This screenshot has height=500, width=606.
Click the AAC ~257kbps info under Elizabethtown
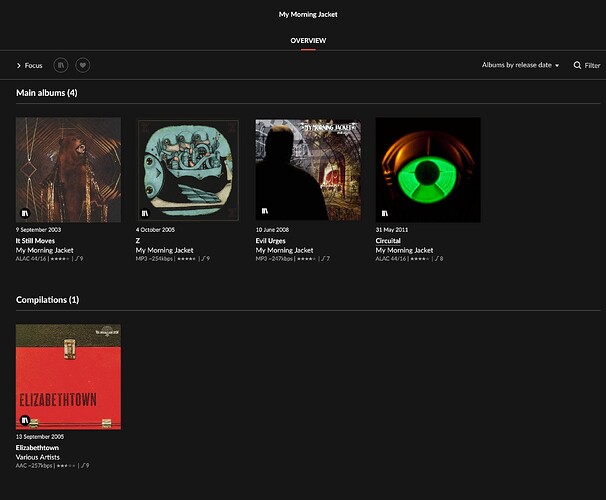click(34, 466)
